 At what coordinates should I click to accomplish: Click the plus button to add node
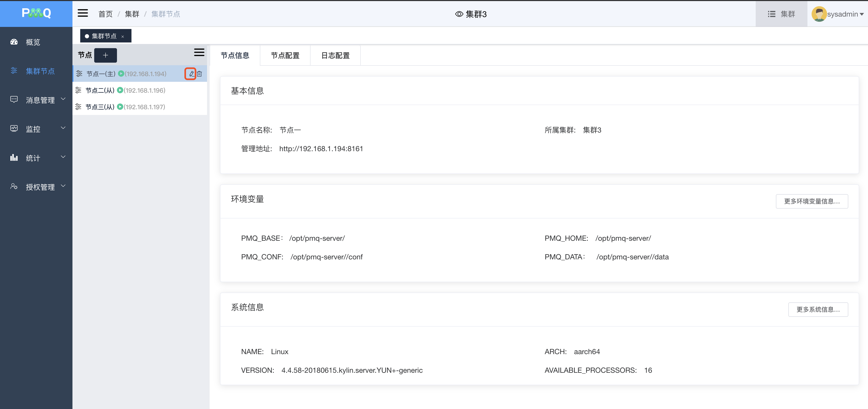pos(106,55)
